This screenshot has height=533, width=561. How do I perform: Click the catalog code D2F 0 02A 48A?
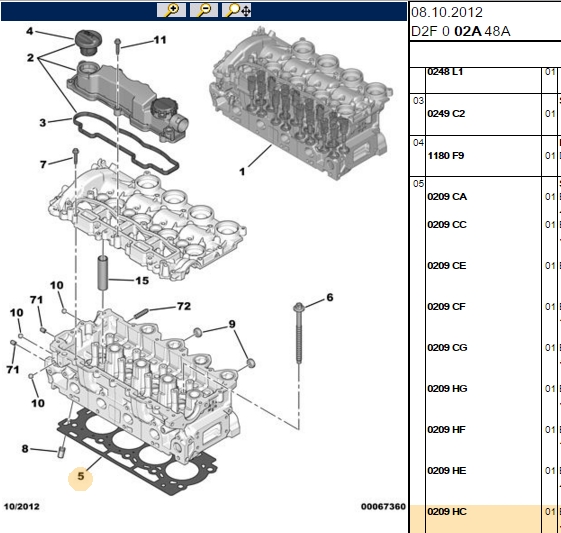(461, 31)
